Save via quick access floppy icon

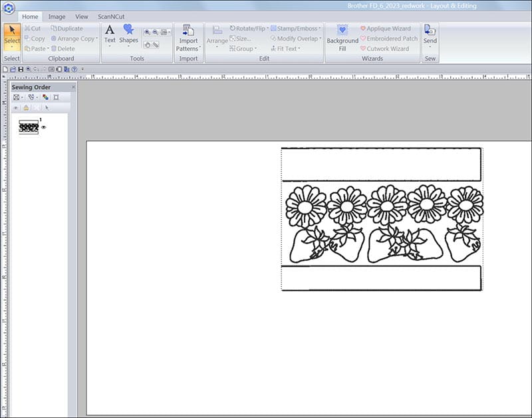21,69
